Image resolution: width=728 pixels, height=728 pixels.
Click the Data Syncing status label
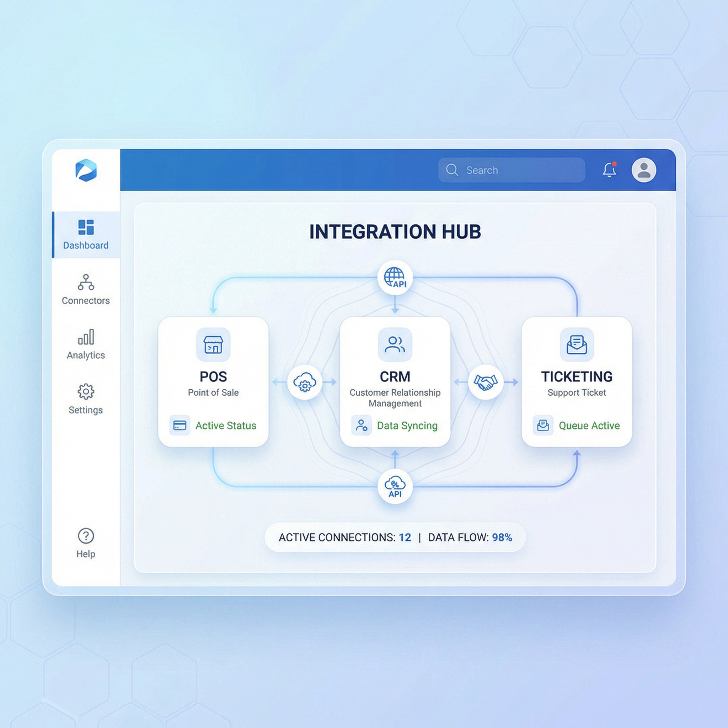point(407,426)
